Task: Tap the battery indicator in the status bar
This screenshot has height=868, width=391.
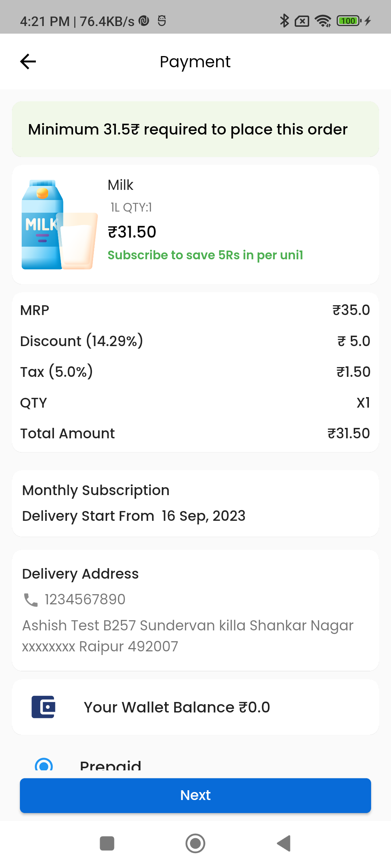Action: click(348, 21)
